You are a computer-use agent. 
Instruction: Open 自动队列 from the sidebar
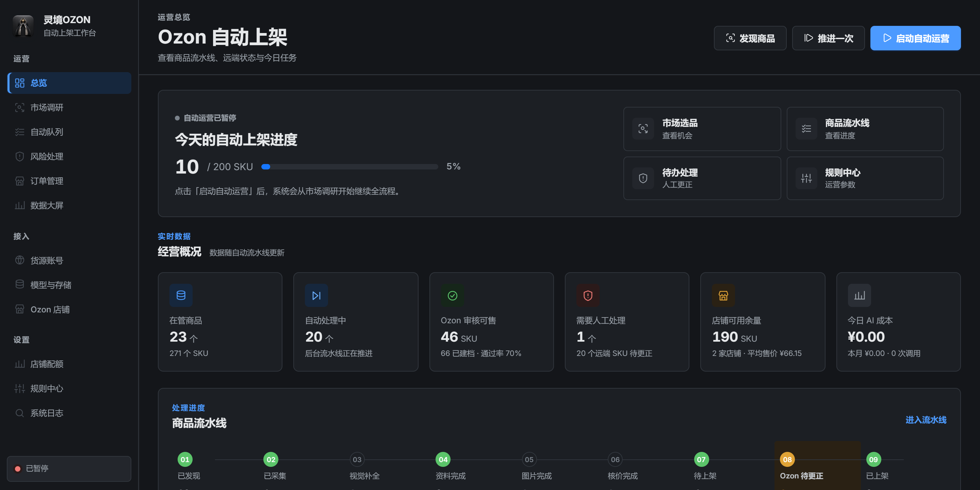[69, 132]
